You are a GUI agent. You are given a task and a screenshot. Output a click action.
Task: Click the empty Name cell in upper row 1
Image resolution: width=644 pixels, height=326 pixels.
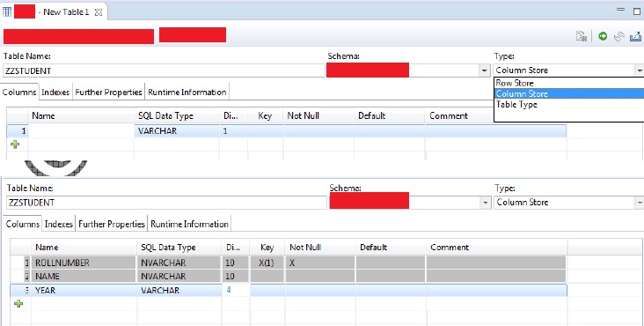pos(81,131)
